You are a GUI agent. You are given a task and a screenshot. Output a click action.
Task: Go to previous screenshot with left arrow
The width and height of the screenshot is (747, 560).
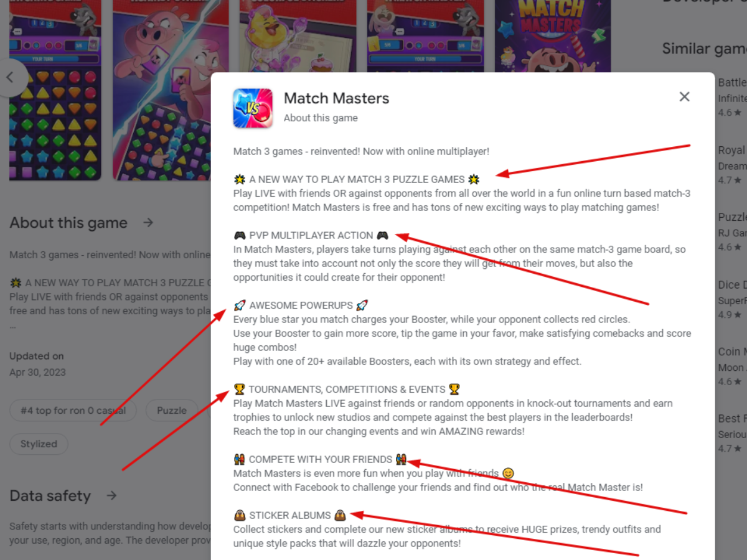pos(11,78)
